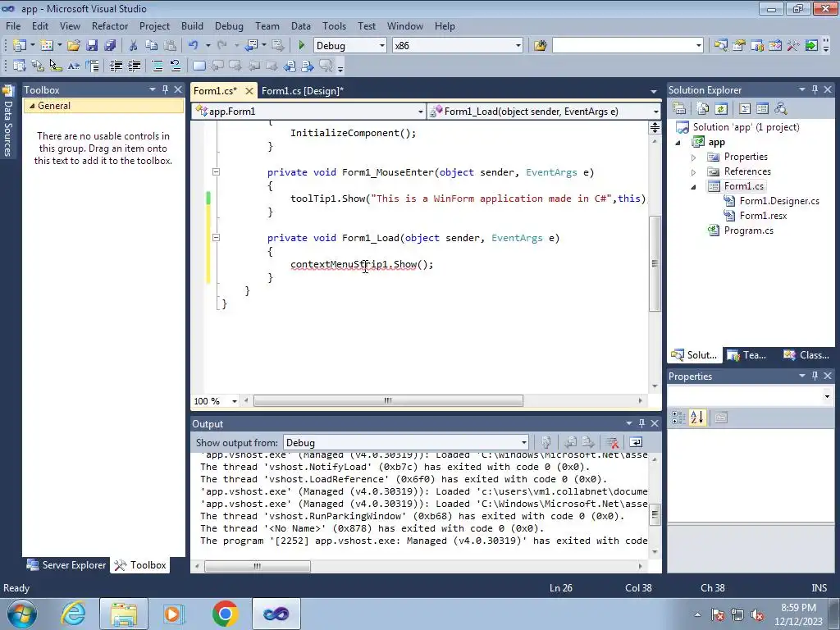The image size is (840, 630).
Task: Toggle auto-hide pin on Output panel
Action: click(641, 423)
